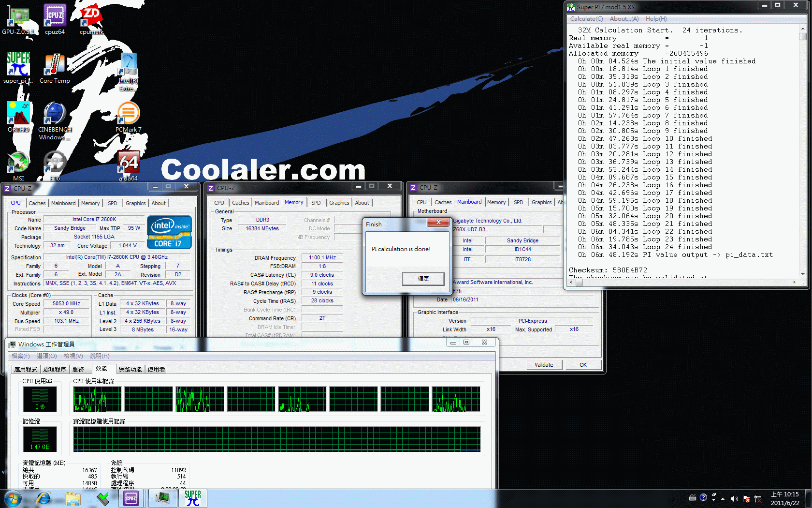Click Super PI horizontal scrollbar right arrow
Image resolution: width=812 pixels, height=508 pixels.
click(x=794, y=282)
